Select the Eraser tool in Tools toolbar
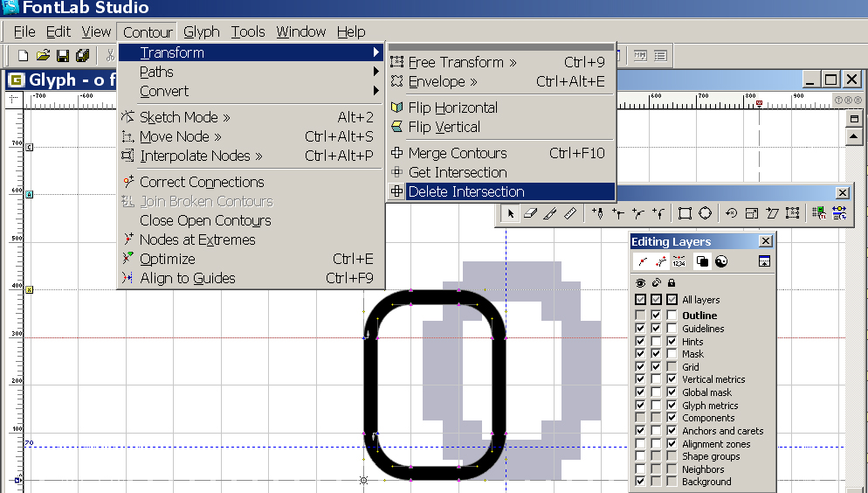Screen dimensions: 868x493 pyautogui.click(x=530, y=213)
